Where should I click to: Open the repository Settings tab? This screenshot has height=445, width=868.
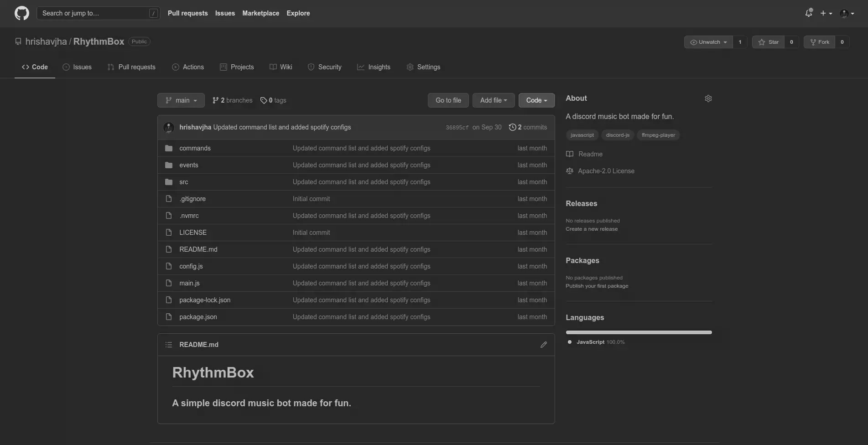click(423, 67)
